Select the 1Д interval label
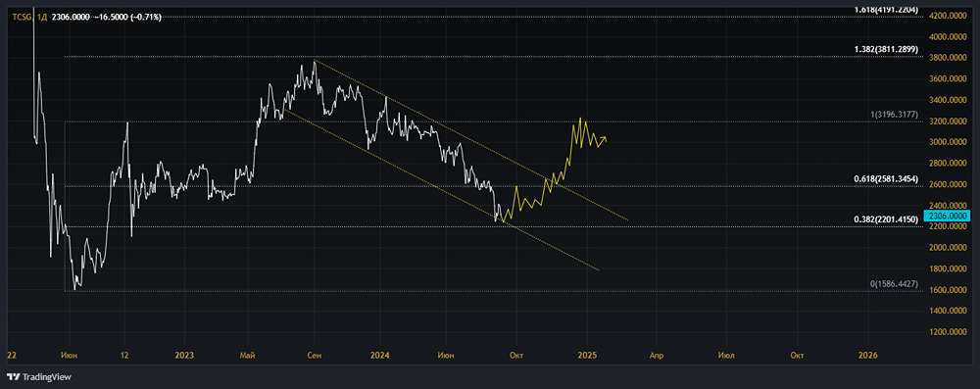Viewport: 980px width, 389px height. (42, 17)
